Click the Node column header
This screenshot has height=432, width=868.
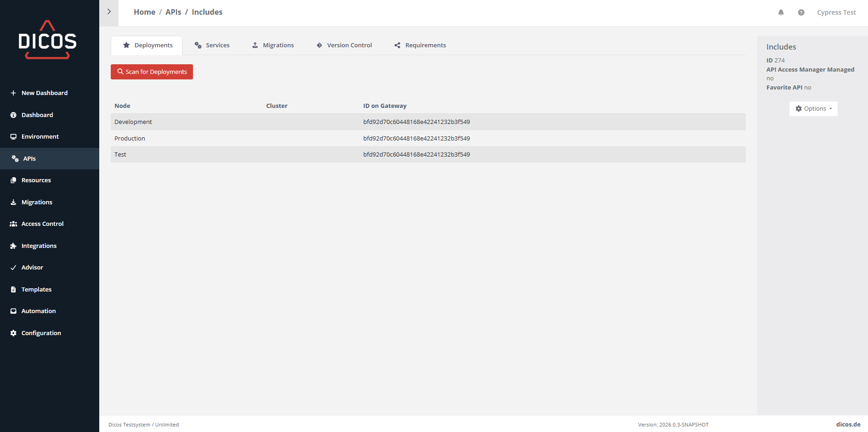pos(122,106)
